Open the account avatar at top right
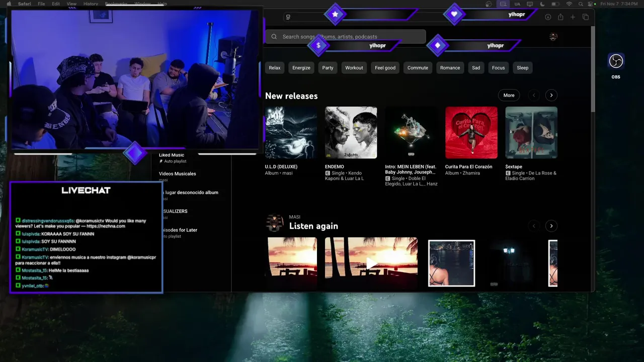644x362 pixels. pos(553,37)
